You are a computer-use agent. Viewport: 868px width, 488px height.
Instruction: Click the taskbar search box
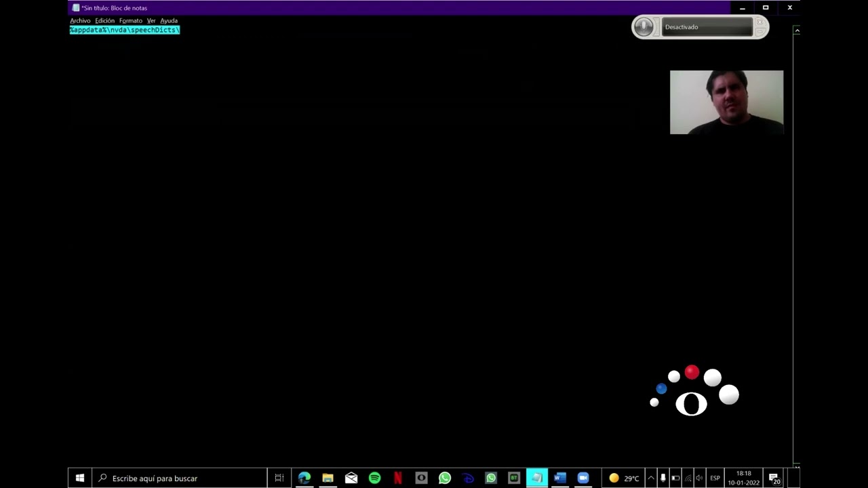(x=180, y=478)
